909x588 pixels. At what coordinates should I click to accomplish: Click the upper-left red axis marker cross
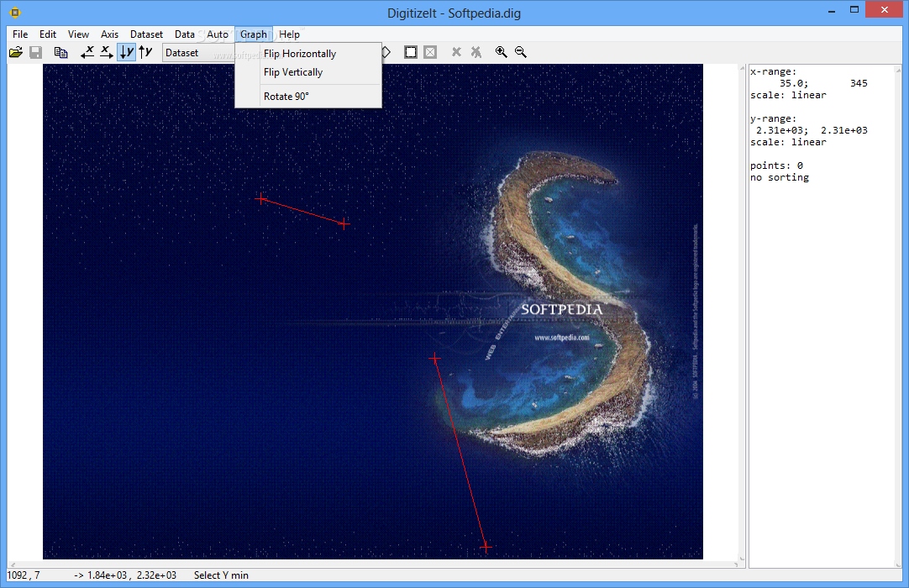pos(261,199)
